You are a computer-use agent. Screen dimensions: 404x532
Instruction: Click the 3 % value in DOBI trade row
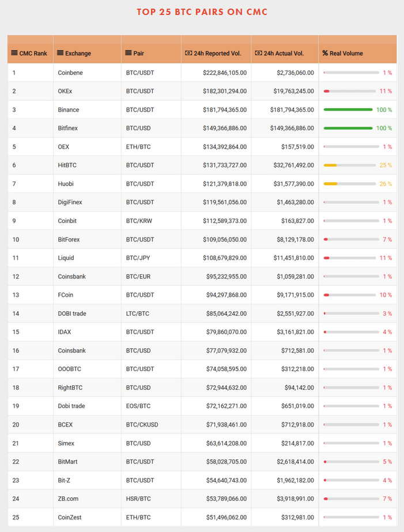click(x=387, y=314)
